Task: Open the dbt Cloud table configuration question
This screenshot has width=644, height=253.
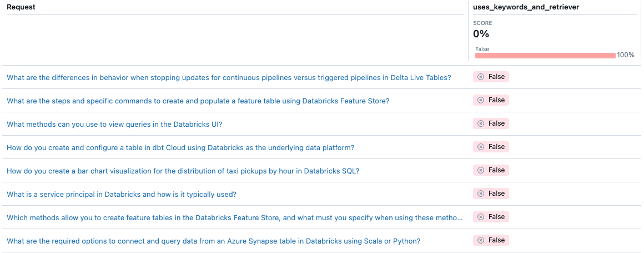Action: coord(180,148)
